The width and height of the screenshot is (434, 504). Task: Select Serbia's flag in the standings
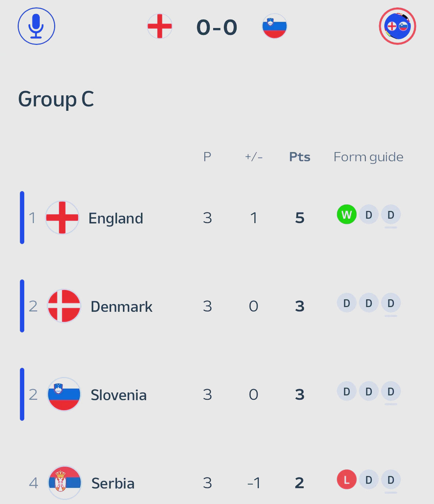(x=65, y=483)
